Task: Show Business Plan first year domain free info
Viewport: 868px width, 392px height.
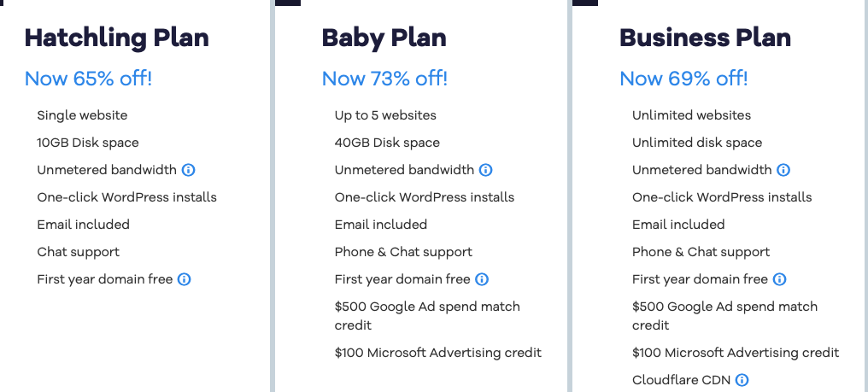Action: [x=779, y=279]
